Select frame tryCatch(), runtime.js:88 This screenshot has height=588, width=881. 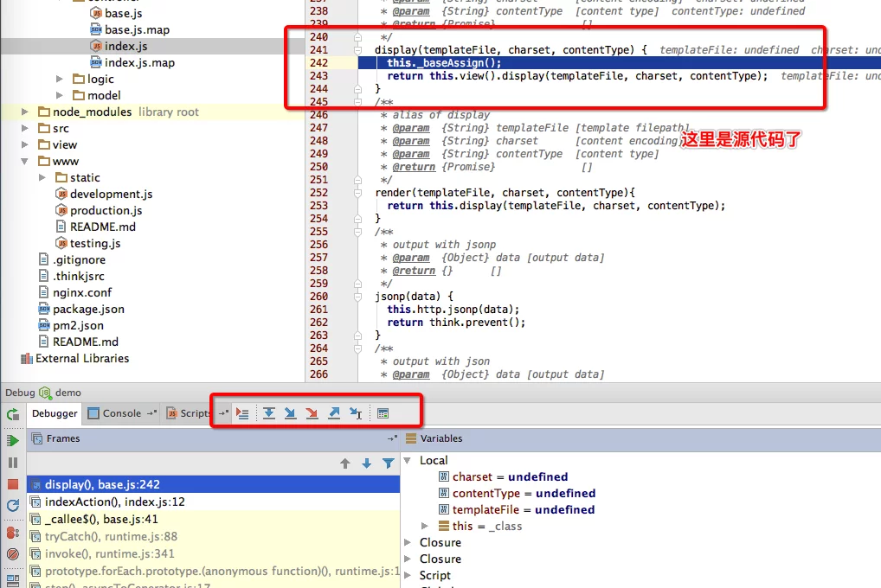tap(214, 537)
